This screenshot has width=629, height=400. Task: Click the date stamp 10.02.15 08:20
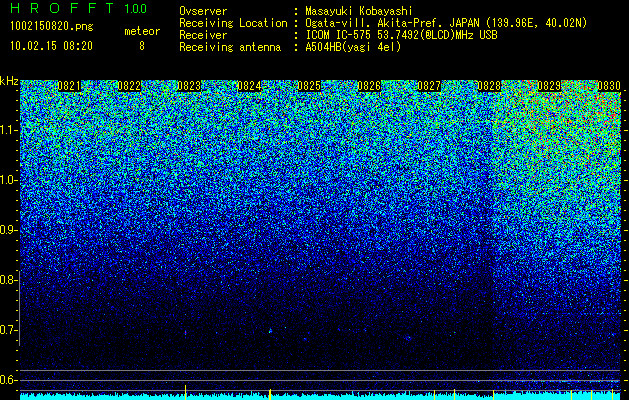pos(51,46)
